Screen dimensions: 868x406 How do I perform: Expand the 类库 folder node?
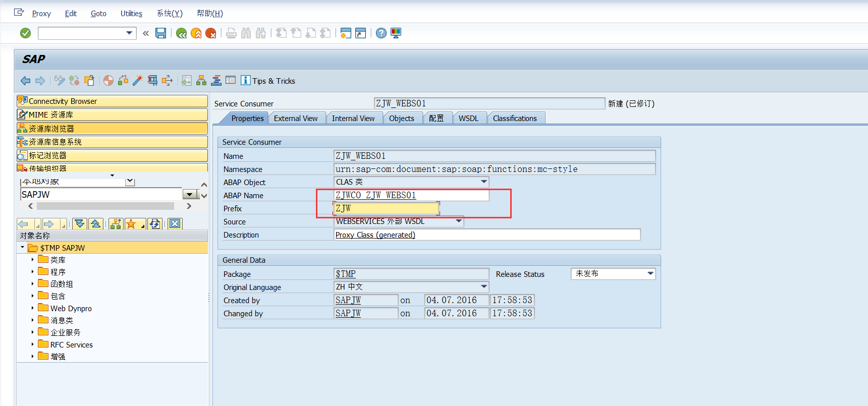(33, 260)
